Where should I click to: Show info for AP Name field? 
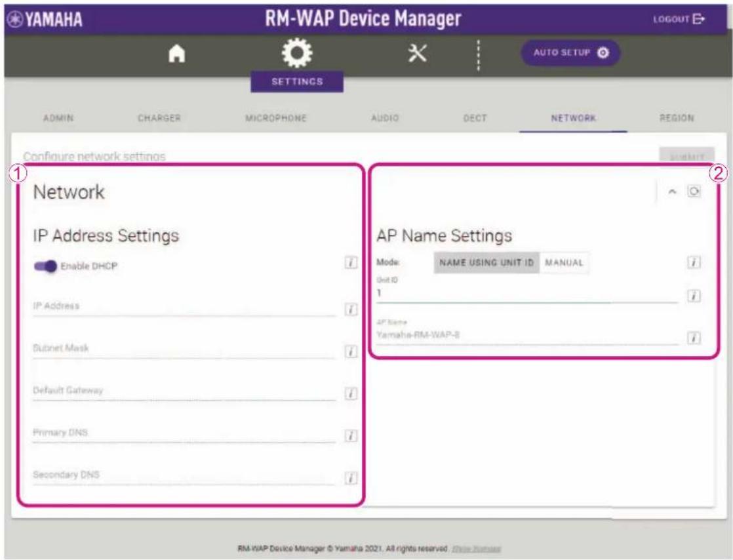pos(694,338)
